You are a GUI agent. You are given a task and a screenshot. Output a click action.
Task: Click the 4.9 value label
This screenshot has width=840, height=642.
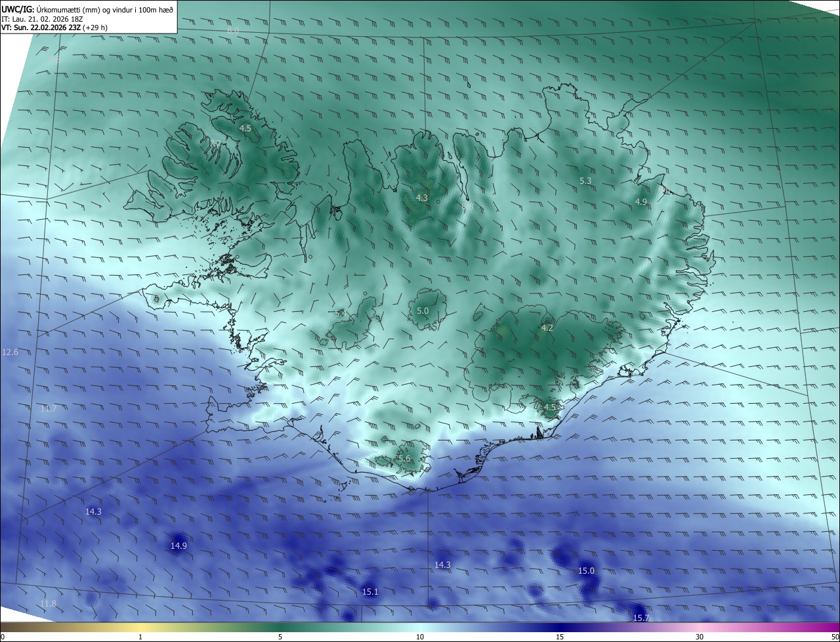[x=641, y=202]
